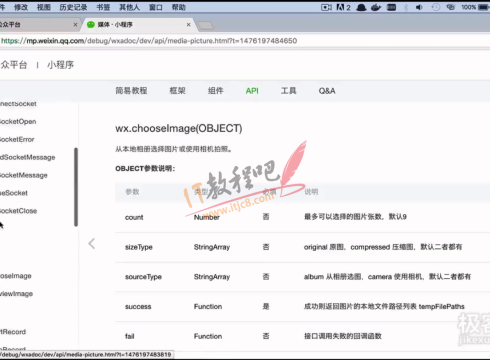
Task: Click StringArray in the sizeType row
Action: click(x=212, y=247)
